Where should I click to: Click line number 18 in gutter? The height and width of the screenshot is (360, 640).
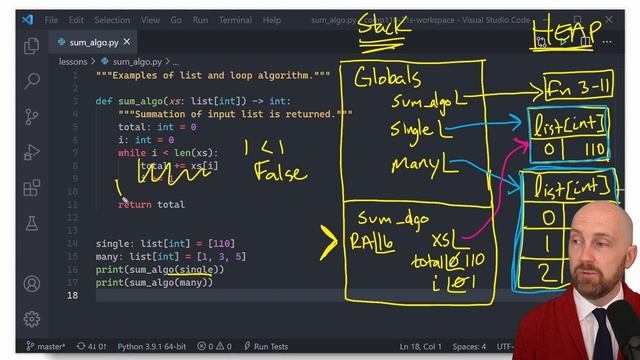click(73, 295)
